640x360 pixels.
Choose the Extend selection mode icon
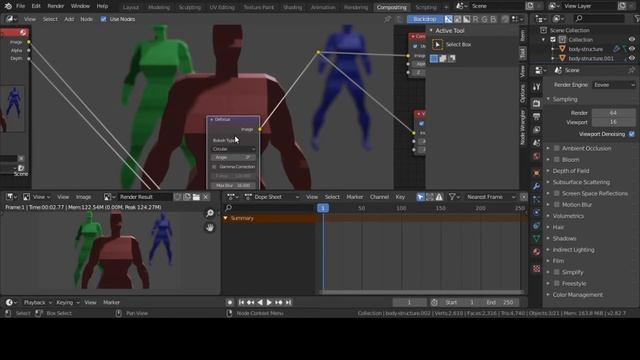pos(443,58)
